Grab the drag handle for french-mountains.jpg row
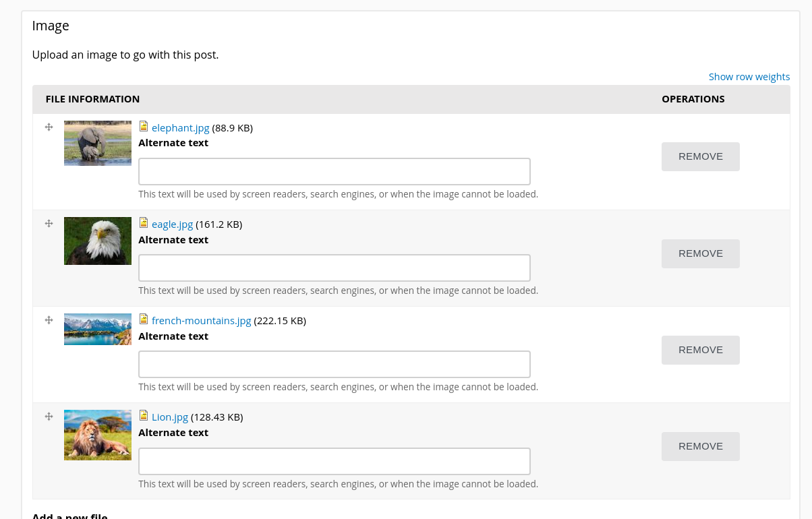The height and width of the screenshot is (519, 812). [x=49, y=319]
